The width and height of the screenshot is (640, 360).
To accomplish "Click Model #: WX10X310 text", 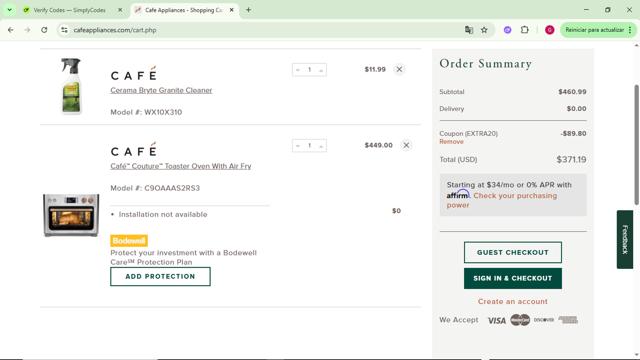I will (x=146, y=112).
